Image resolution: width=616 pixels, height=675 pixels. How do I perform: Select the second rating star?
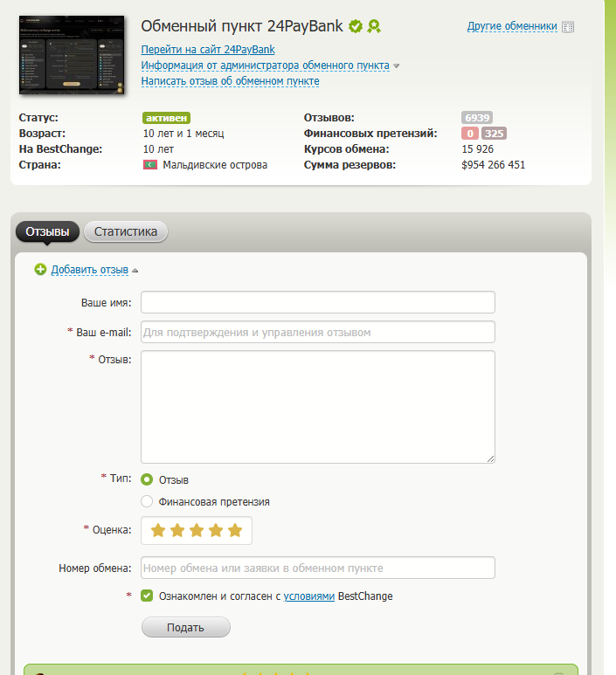click(x=177, y=530)
